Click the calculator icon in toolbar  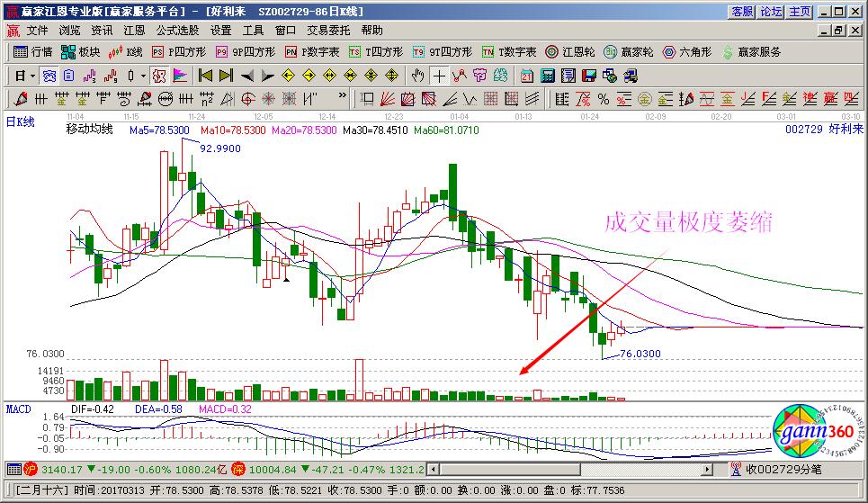point(547,76)
